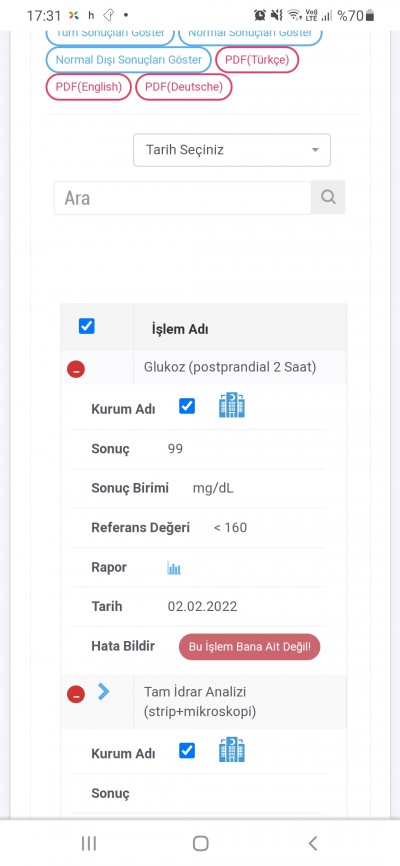The image size is (400, 866).
Task: Open Android recent apps icon
Action: (89, 843)
